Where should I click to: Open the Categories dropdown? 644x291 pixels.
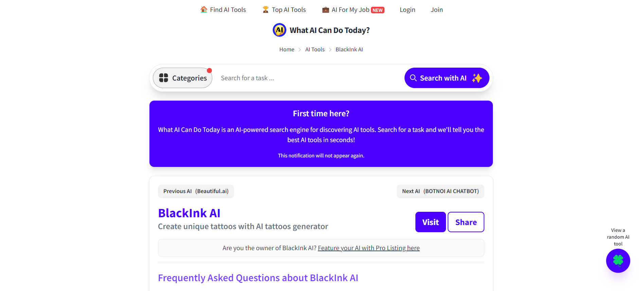183,78
